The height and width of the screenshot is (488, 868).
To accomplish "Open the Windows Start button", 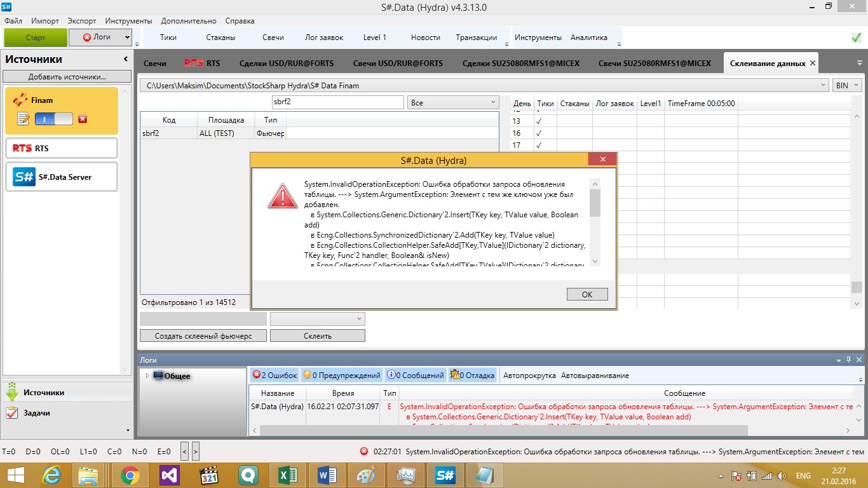I will click(15, 475).
